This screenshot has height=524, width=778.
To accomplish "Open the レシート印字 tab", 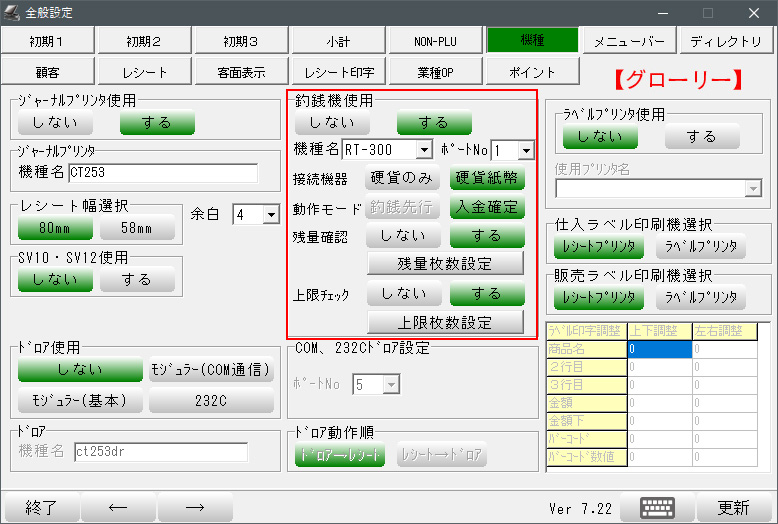I will 338,72.
